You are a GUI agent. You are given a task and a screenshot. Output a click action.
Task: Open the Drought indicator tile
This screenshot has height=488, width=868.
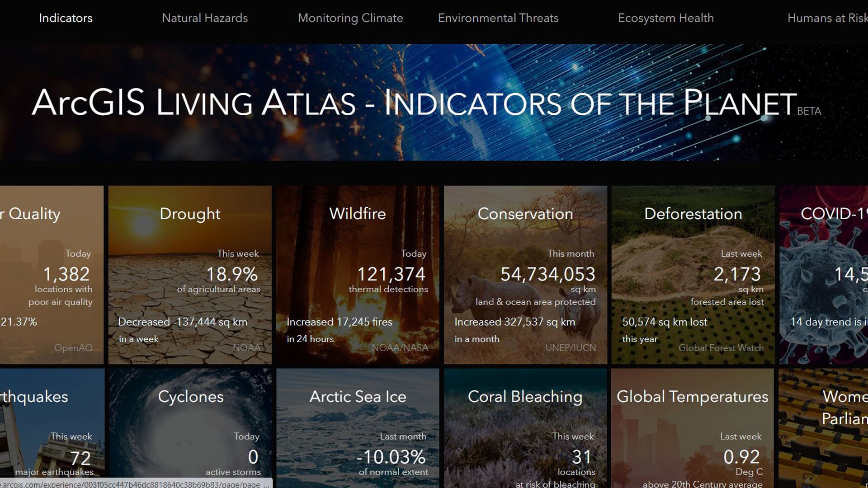pos(190,275)
